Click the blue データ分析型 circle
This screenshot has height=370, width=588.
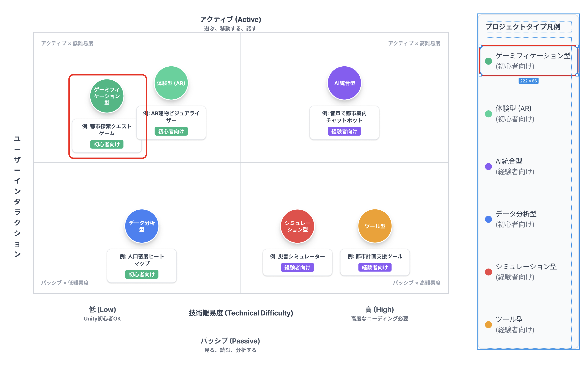(142, 226)
